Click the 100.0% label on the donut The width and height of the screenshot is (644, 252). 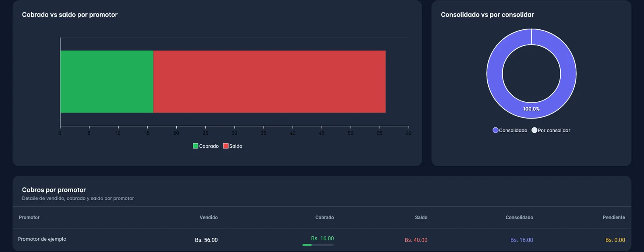click(x=531, y=109)
